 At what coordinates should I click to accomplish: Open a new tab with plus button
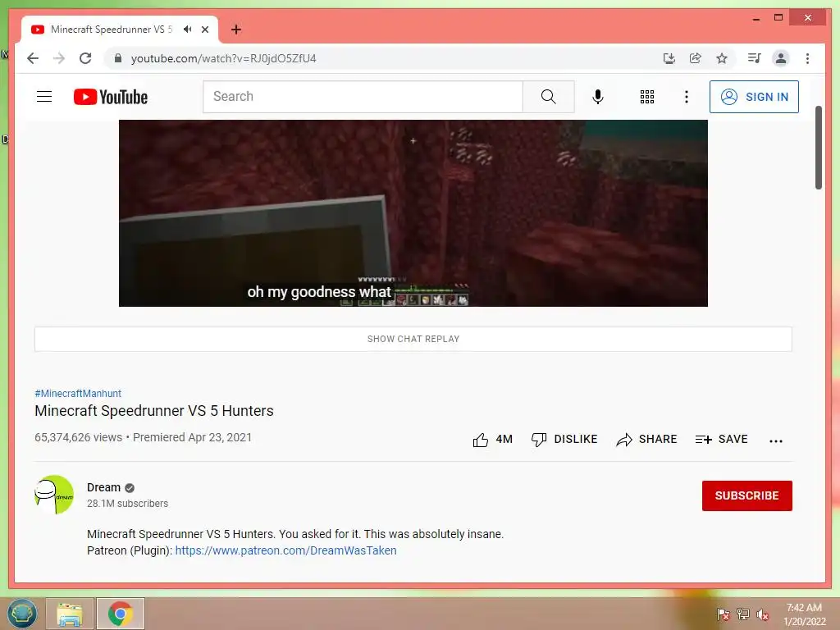point(236,30)
